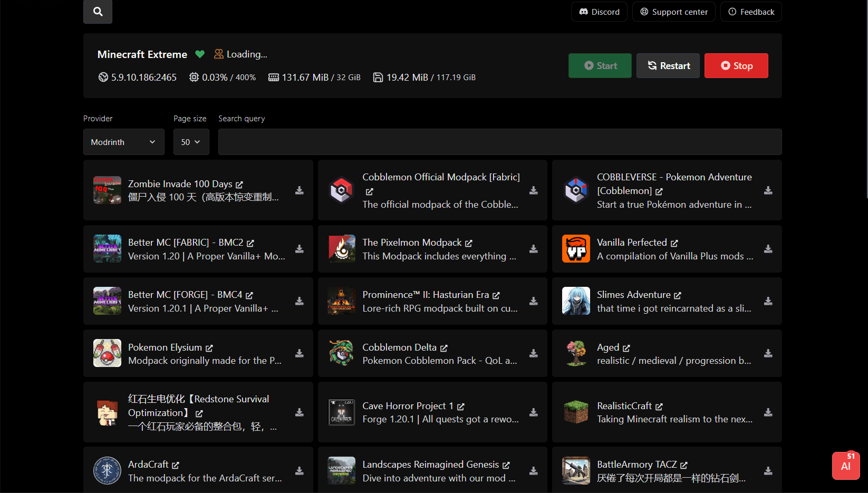
Task: Download Better MC [FABRIC] - BMC2
Action: click(300, 249)
